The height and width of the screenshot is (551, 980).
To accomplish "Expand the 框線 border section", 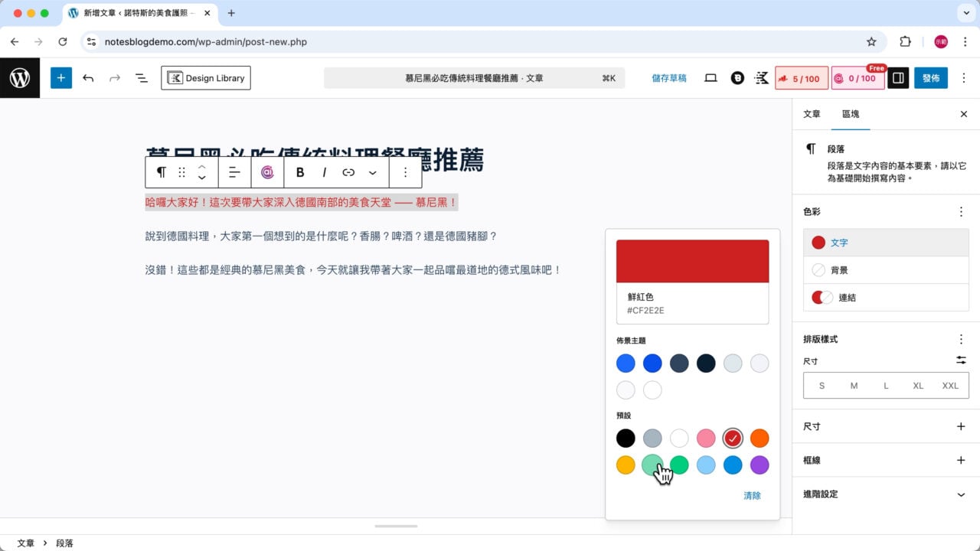I will point(884,460).
